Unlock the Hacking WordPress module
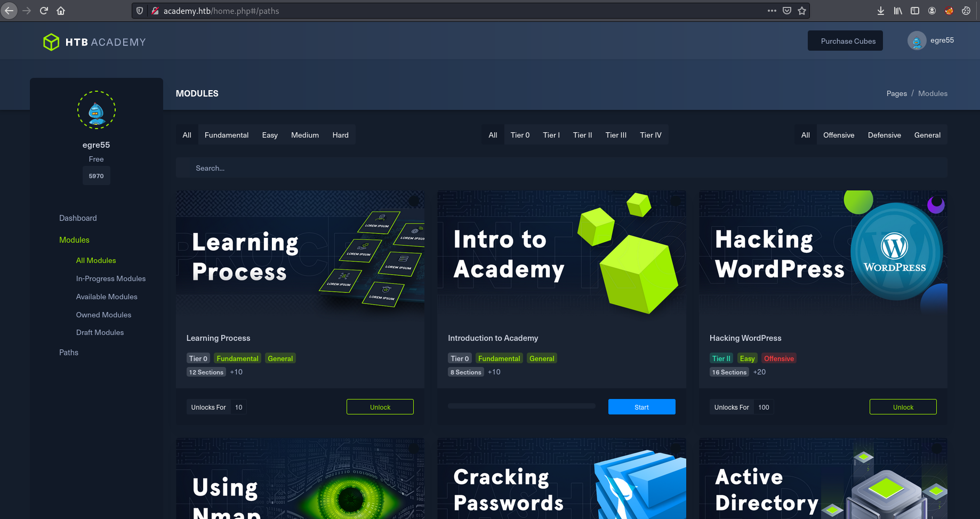This screenshot has width=980, height=519. 903,407
